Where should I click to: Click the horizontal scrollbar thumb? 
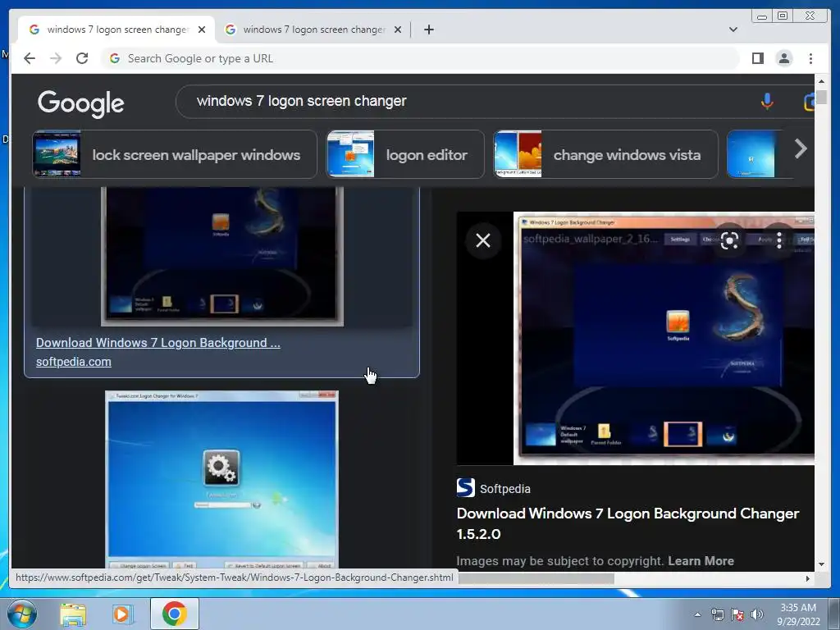[536, 578]
